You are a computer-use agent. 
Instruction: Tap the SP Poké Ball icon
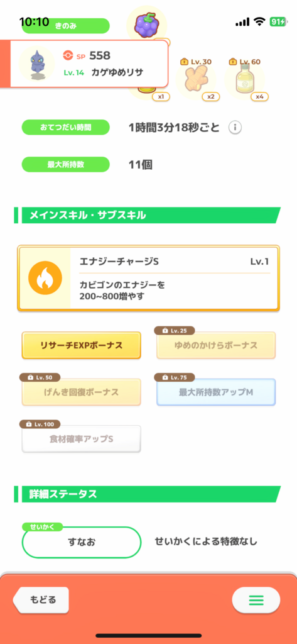tap(68, 55)
